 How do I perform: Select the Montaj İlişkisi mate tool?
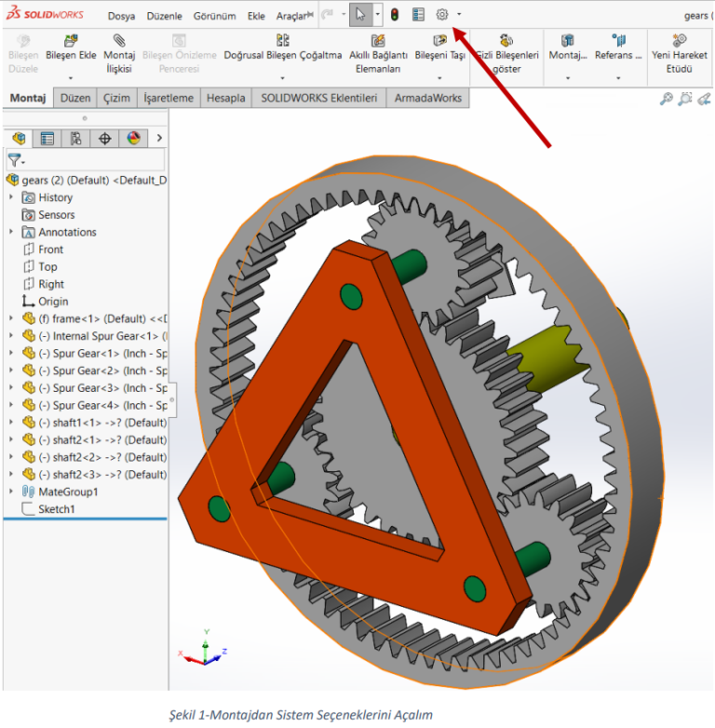coord(119,41)
